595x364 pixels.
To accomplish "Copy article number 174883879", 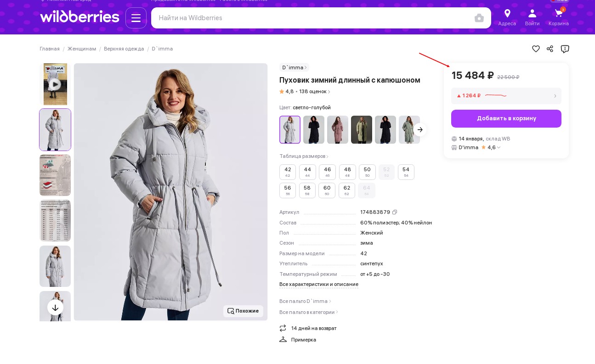I will [395, 212].
